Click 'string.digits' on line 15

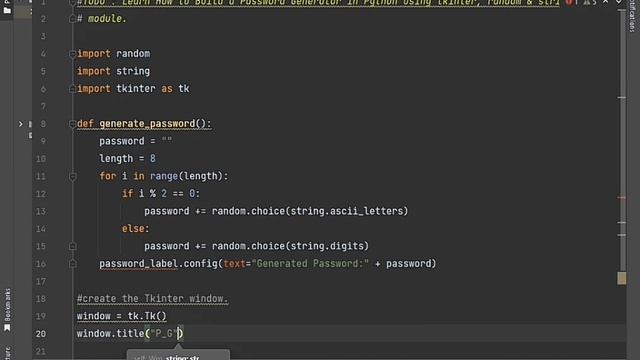click(327, 246)
